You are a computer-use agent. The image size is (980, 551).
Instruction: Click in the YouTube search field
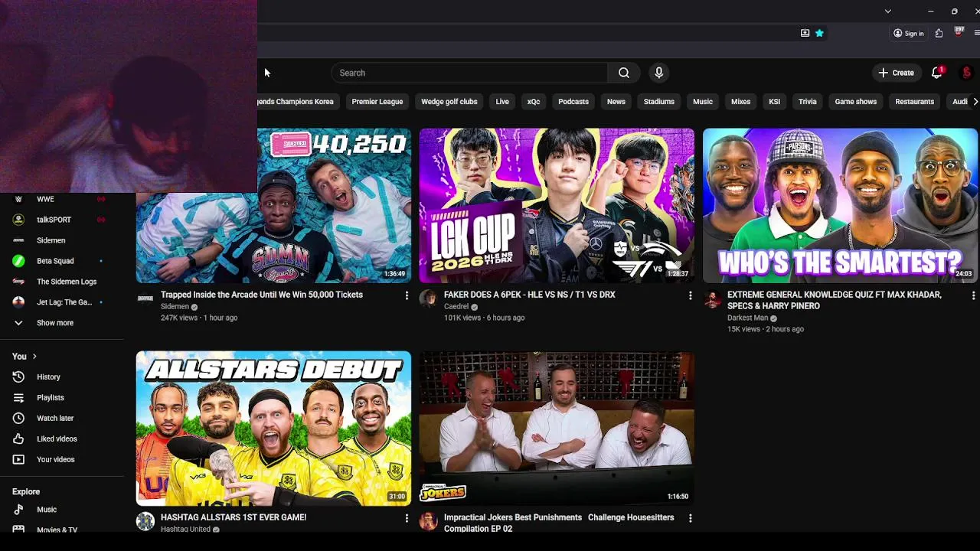(x=469, y=73)
